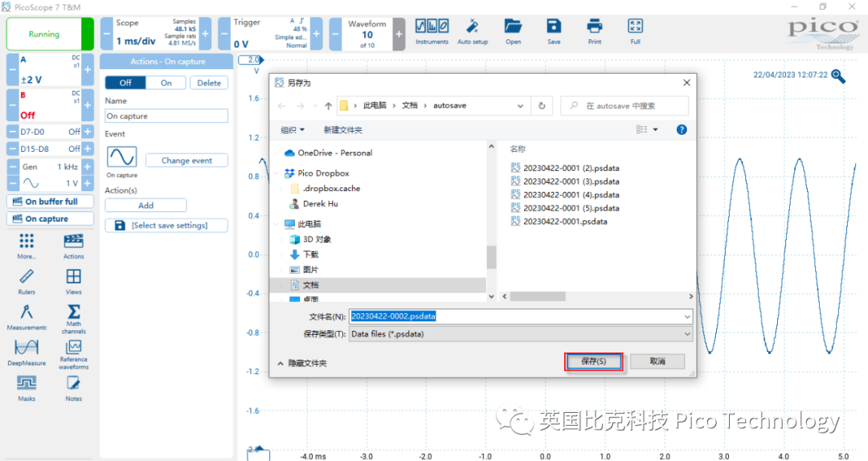Viewport: 868px width, 461px height.
Task: Open the More... tools grid icon
Action: (x=27, y=241)
